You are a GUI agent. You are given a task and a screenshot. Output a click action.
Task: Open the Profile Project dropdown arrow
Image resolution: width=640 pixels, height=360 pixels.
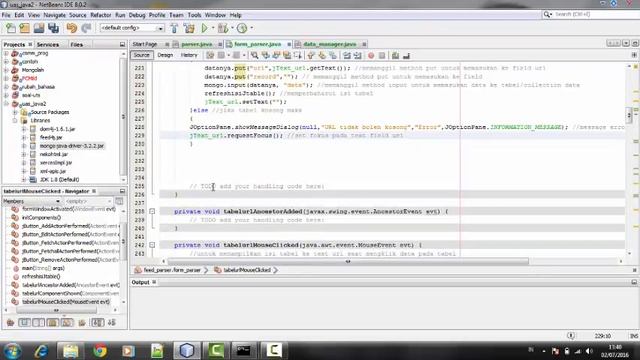(x=251, y=28)
